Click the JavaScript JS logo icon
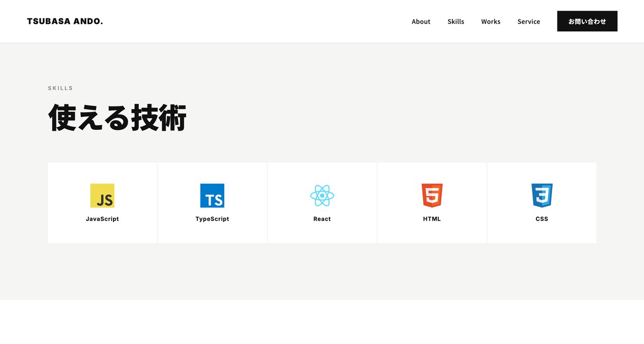This screenshot has width=644, height=344. point(102,196)
